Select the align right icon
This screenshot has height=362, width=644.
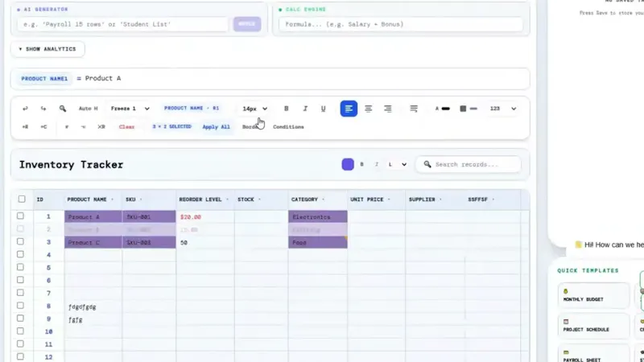coord(388,109)
